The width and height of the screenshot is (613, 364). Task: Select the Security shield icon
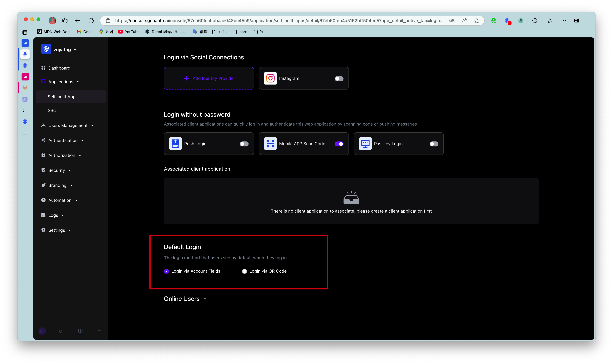pyautogui.click(x=43, y=170)
